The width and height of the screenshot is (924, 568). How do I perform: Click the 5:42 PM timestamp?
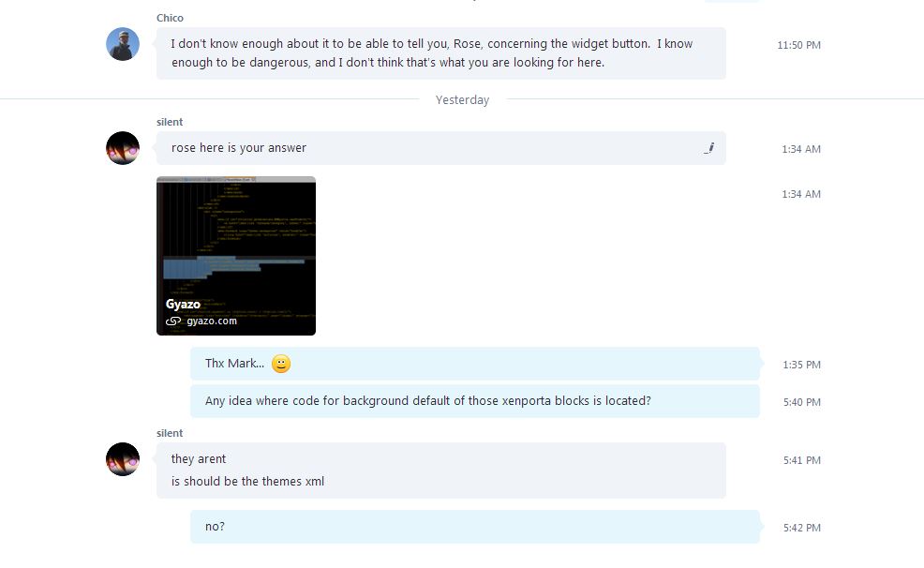point(801,528)
